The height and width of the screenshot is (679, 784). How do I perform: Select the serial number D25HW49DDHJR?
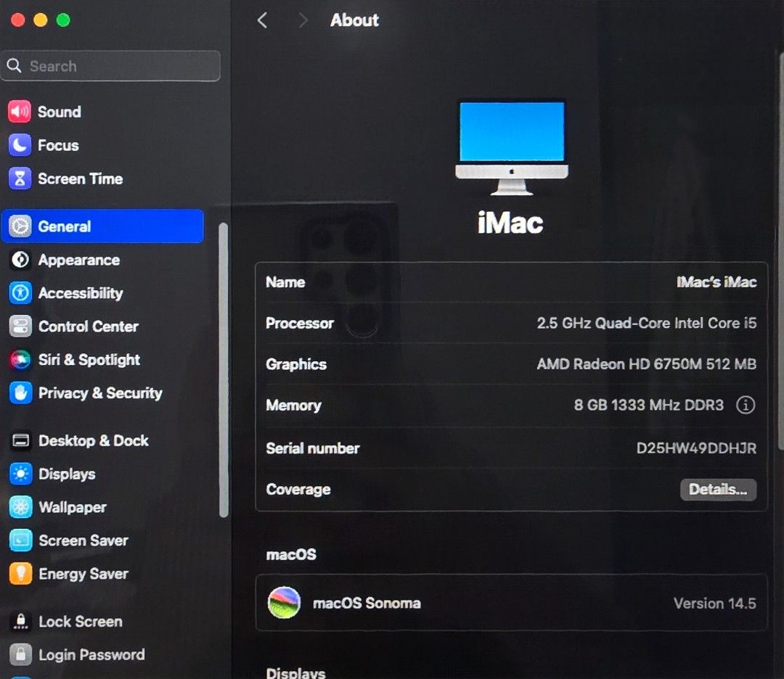[x=696, y=448]
